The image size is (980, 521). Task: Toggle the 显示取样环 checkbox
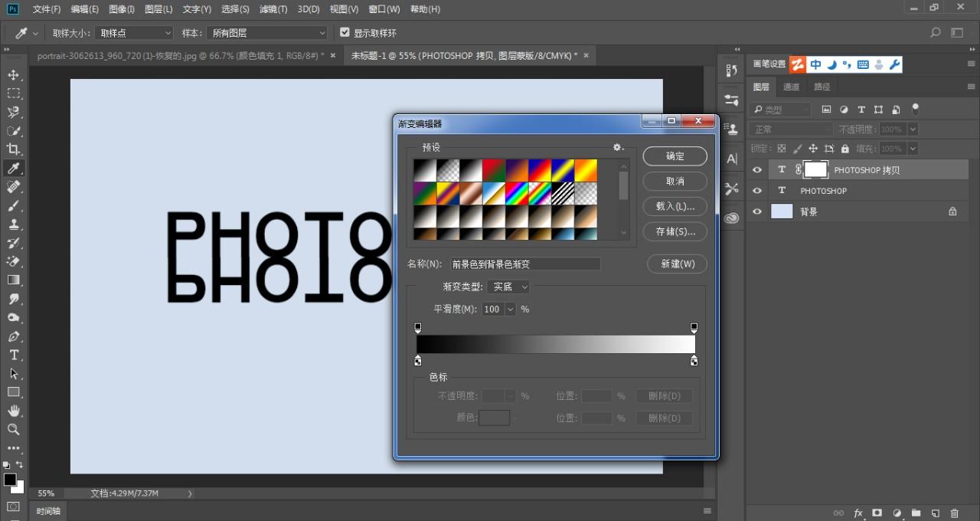tap(345, 33)
